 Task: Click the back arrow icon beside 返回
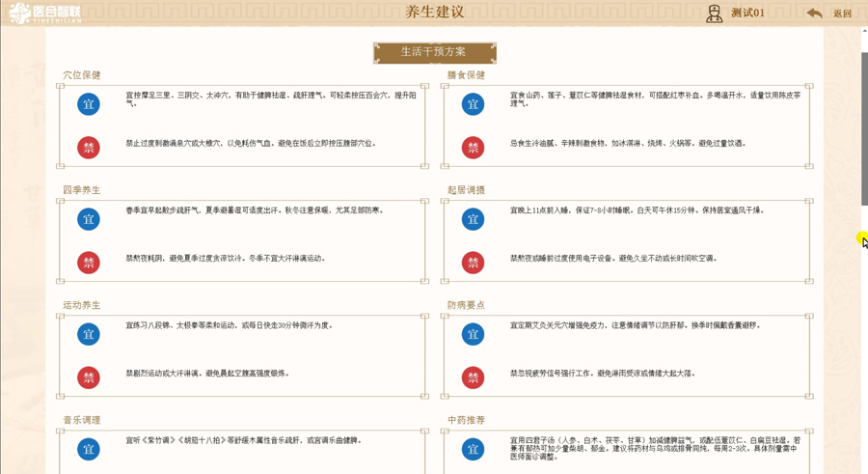[x=814, y=14]
